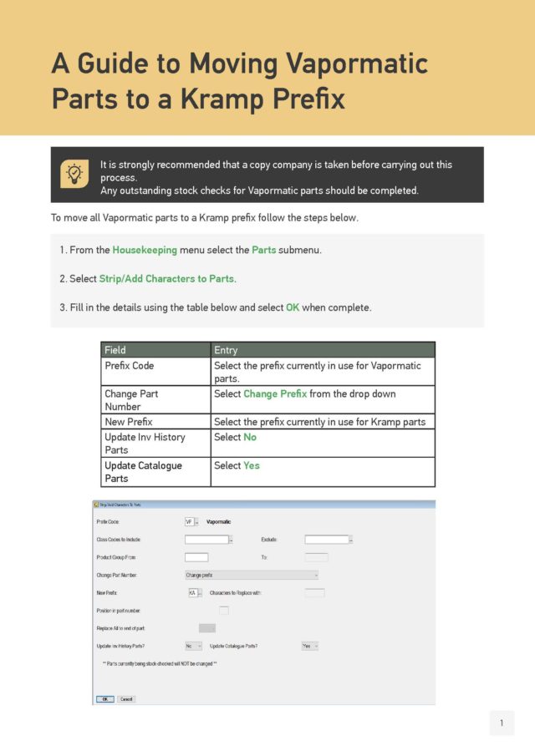Focus the Position in part number field
The width and height of the screenshot is (535, 756).
(x=224, y=611)
